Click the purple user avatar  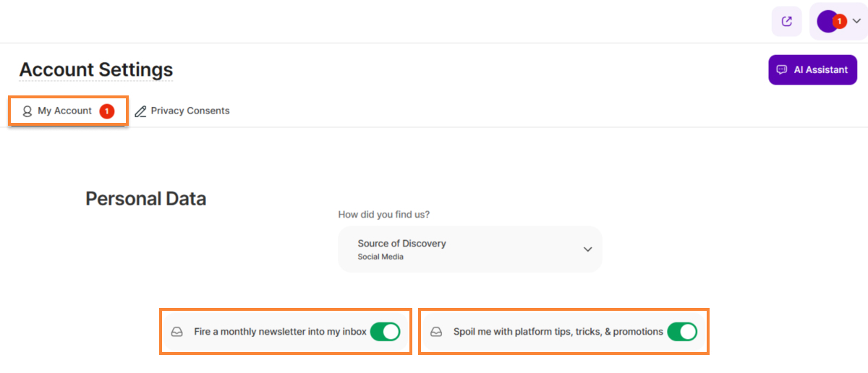[826, 22]
